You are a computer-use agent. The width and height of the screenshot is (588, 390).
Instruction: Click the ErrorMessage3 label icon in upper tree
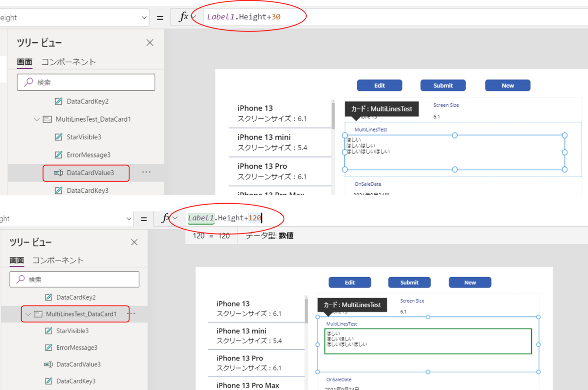tap(59, 155)
